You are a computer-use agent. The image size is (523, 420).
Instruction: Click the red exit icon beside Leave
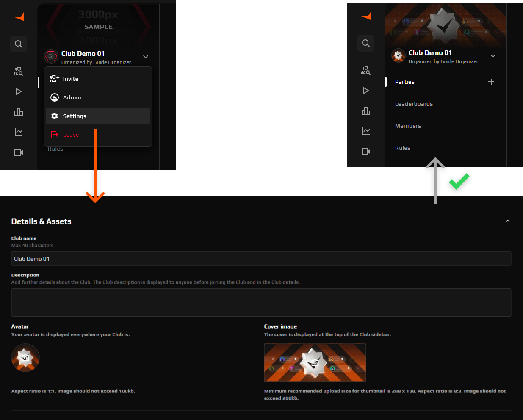(x=55, y=135)
